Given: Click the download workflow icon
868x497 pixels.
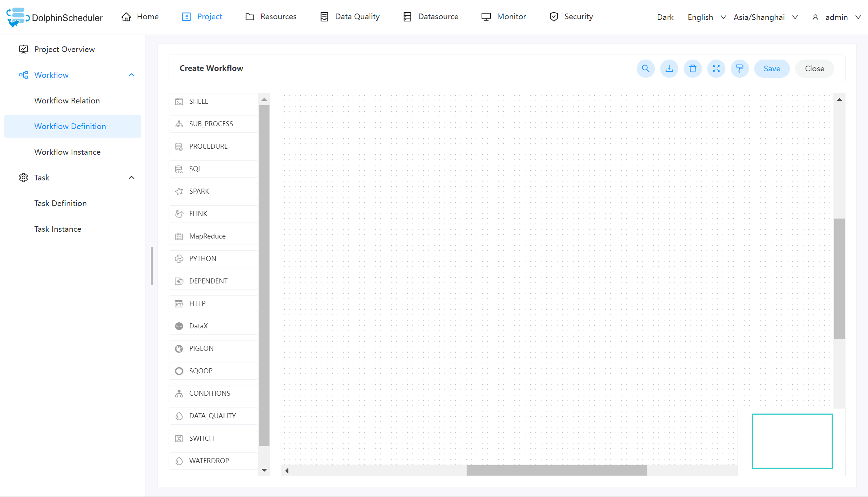Looking at the screenshot, I should [669, 68].
